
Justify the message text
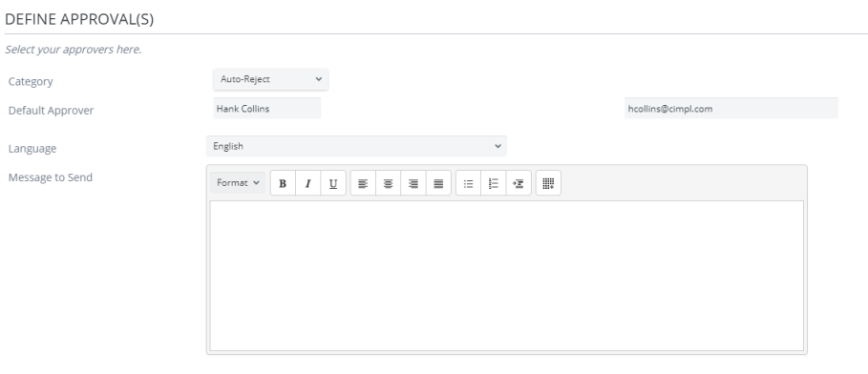pyautogui.click(x=438, y=183)
